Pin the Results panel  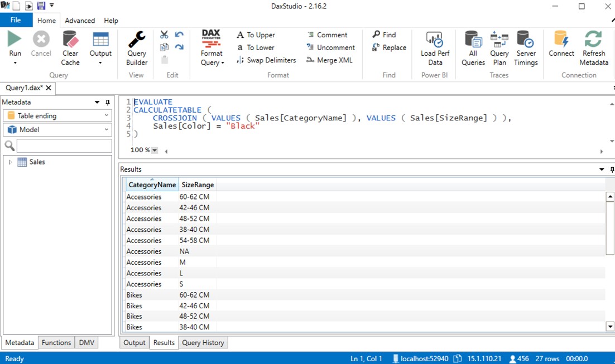[x=612, y=169]
